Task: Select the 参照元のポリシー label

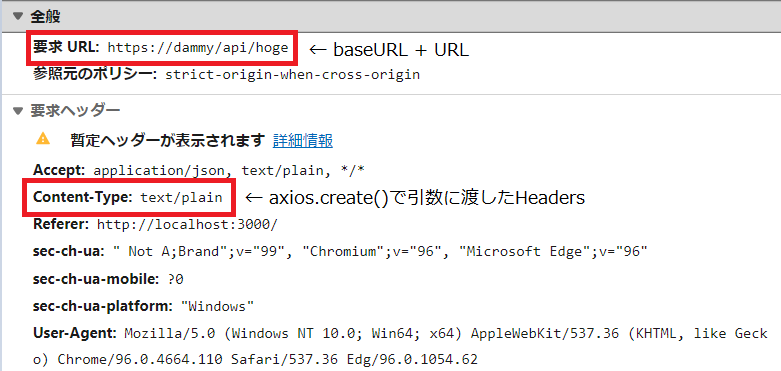Action: click(x=96, y=74)
